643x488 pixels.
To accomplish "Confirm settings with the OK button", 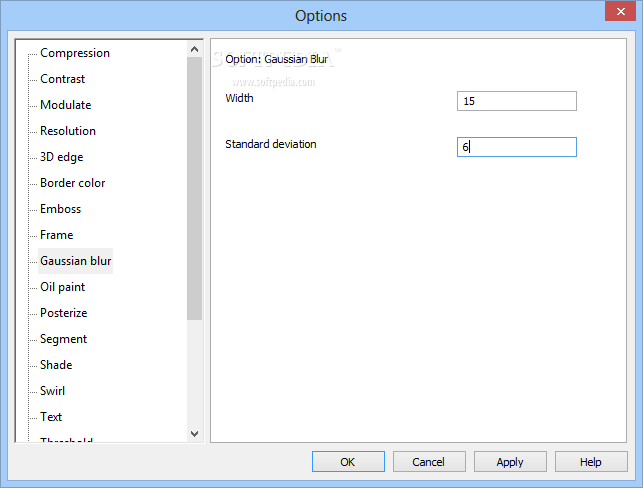I will pos(348,462).
